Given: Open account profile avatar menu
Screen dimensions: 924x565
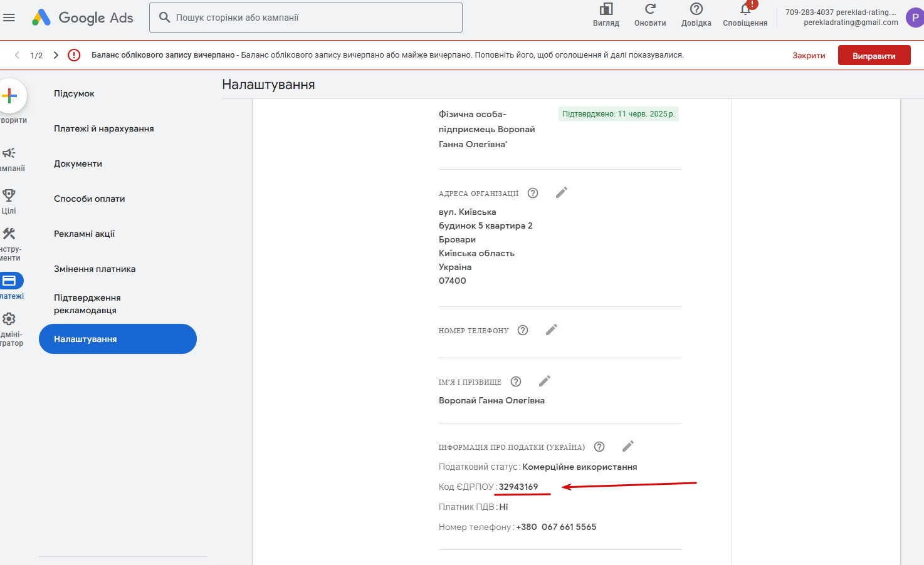Looking at the screenshot, I should tap(915, 18).
